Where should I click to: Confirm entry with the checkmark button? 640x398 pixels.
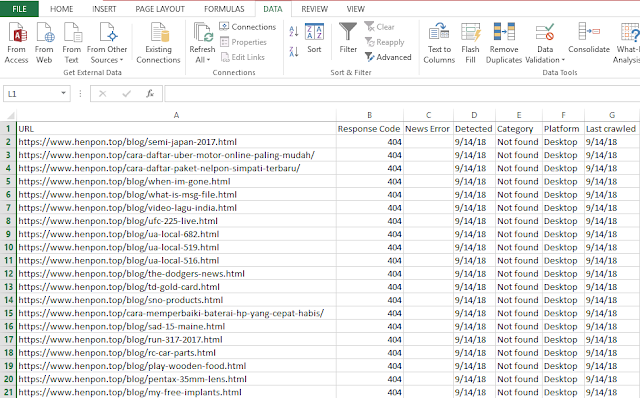(x=127, y=94)
